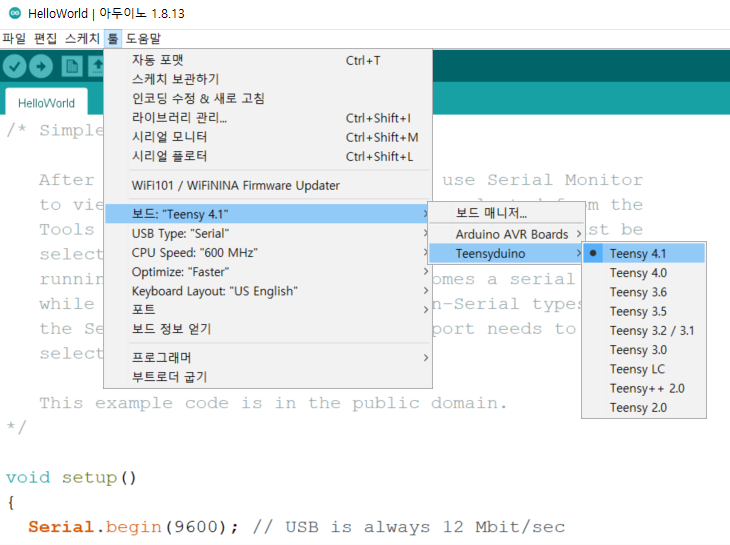Click the Open sketch up-arrow icon

(96, 67)
